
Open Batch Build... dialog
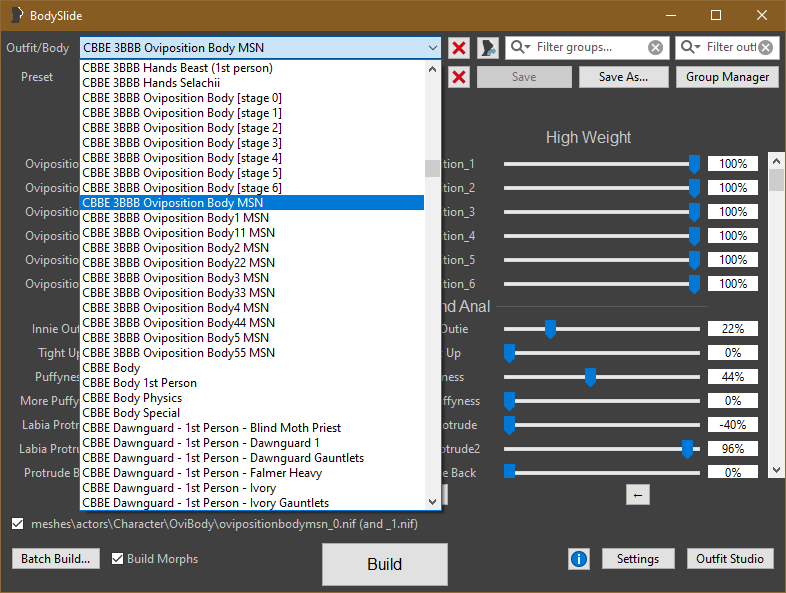(56, 559)
